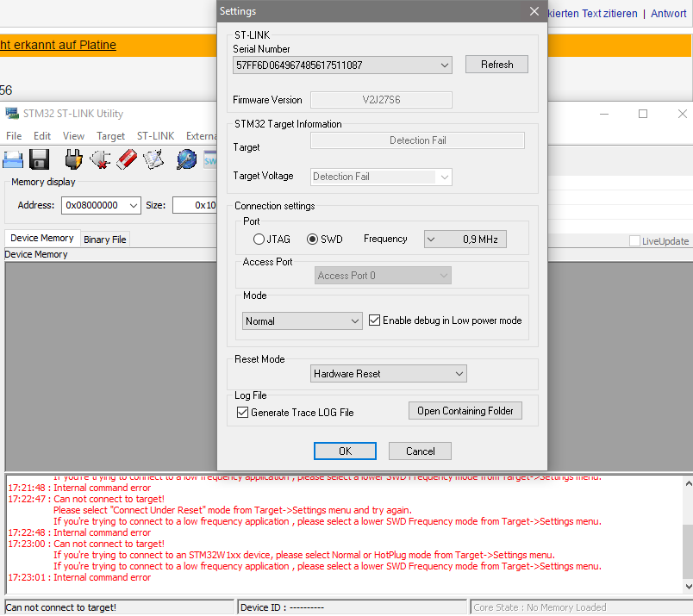Open the Access Port dropdown
The height and width of the screenshot is (616, 693).
(383, 276)
